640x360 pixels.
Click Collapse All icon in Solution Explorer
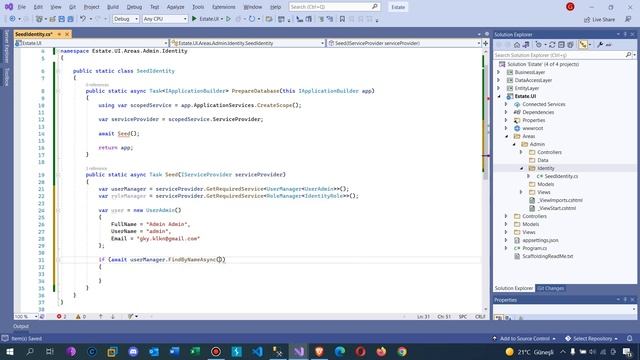click(561, 45)
